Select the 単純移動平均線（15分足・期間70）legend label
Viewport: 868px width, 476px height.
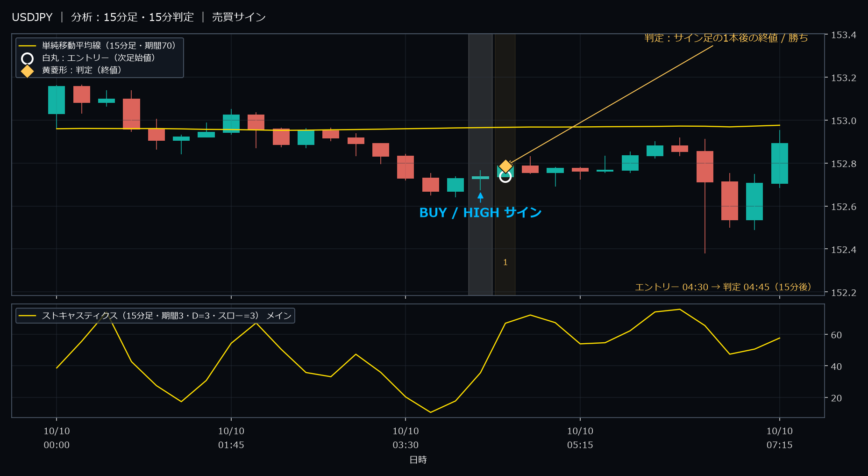click(111, 45)
